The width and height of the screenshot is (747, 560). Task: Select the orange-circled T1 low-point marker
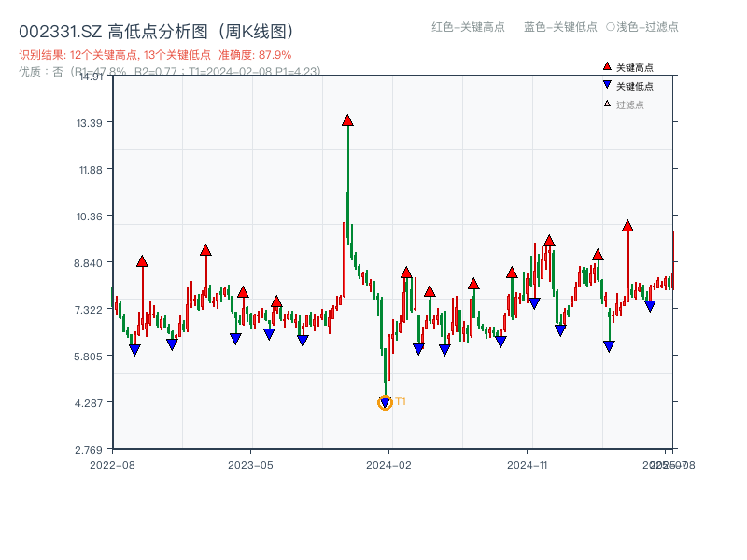pyautogui.click(x=385, y=403)
